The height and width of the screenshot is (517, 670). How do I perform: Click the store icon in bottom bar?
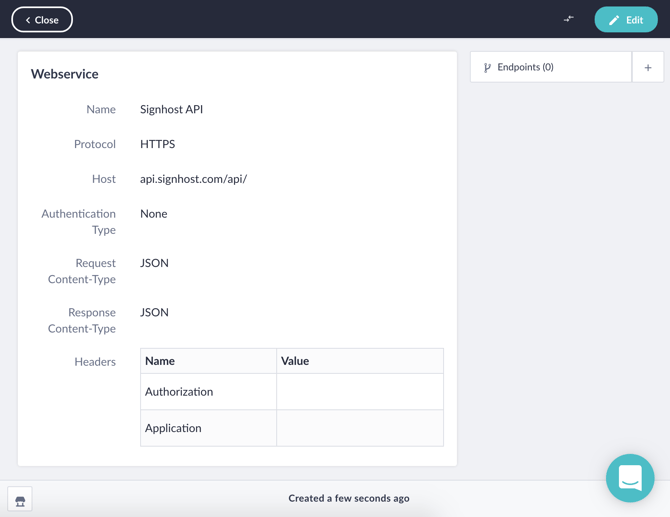click(x=20, y=501)
